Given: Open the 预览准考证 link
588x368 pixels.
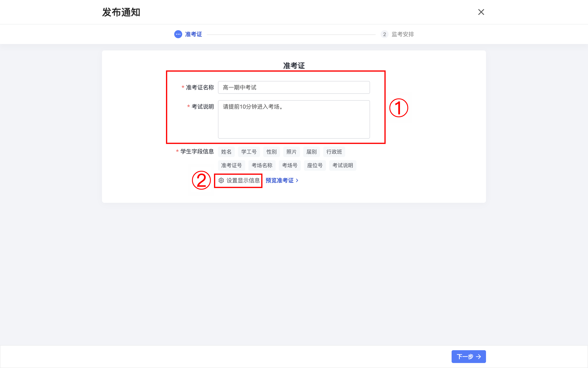Looking at the screenshot, I should [x=282, y=180].
